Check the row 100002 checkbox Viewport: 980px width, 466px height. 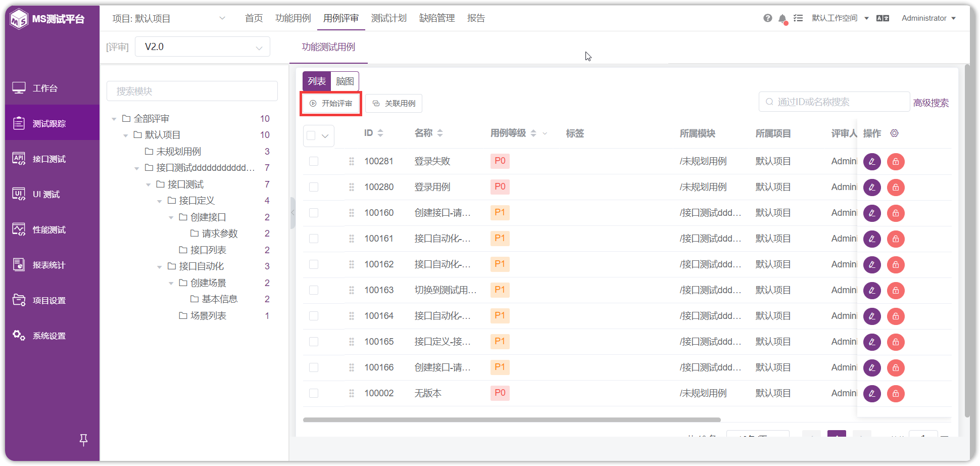(314, 393)
